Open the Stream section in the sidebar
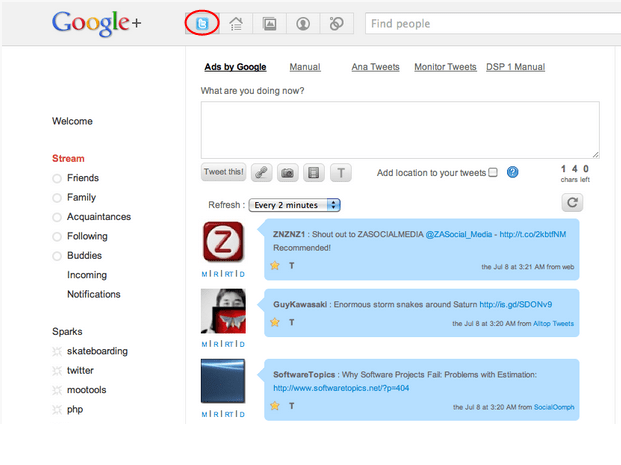The image size is (621, 465). click(x=68, y=158)
